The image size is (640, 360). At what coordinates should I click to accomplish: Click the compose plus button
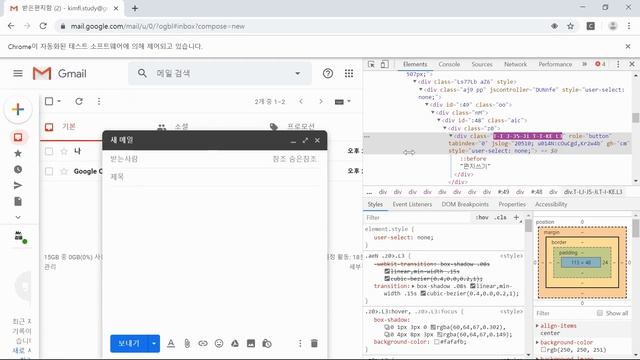(18, 109)
